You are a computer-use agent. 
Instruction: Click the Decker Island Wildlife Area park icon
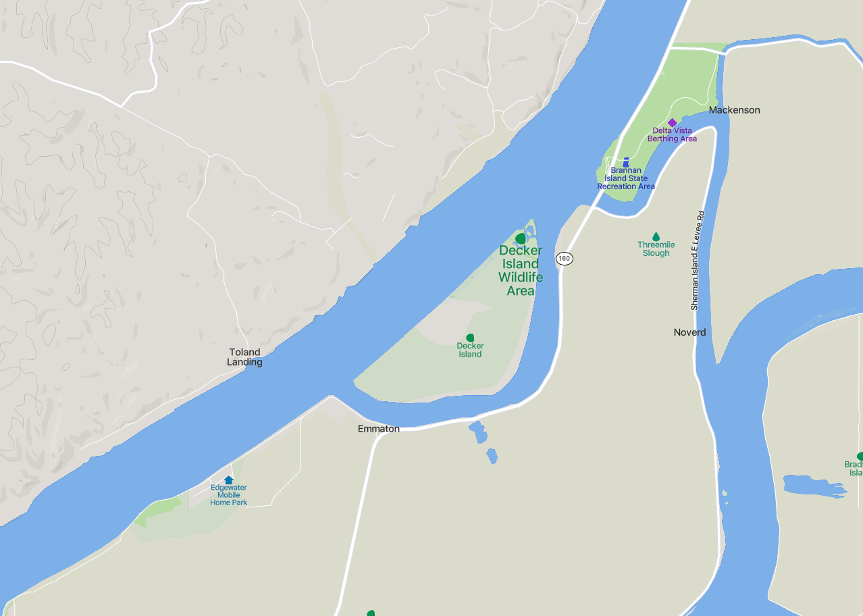click(x=520, y=238)
